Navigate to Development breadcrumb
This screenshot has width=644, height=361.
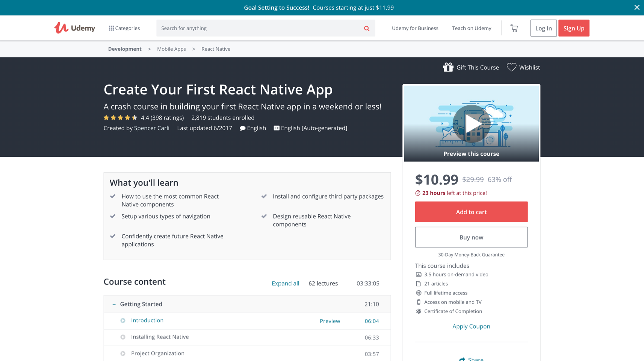click(x=125, y=49)
